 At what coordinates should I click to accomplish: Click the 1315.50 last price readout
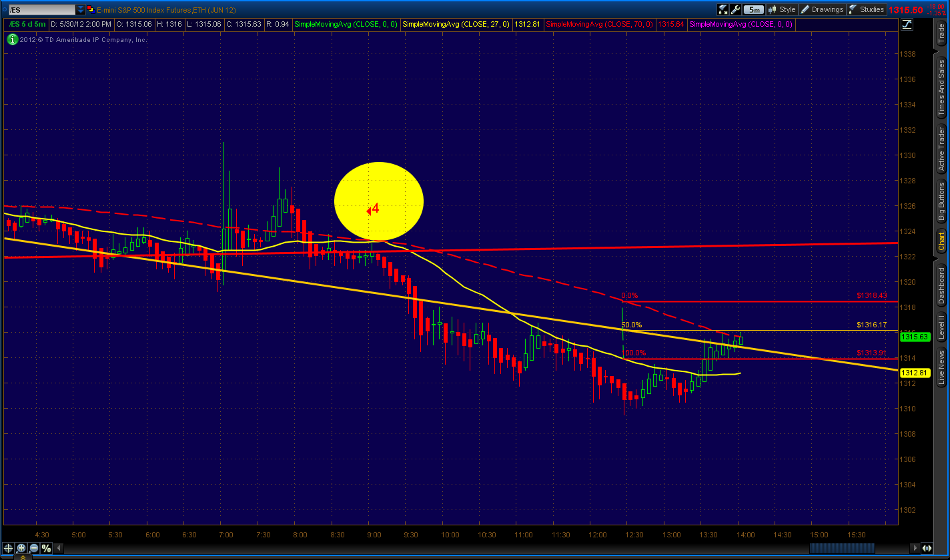pyautogui.click(x=907, y=10)
